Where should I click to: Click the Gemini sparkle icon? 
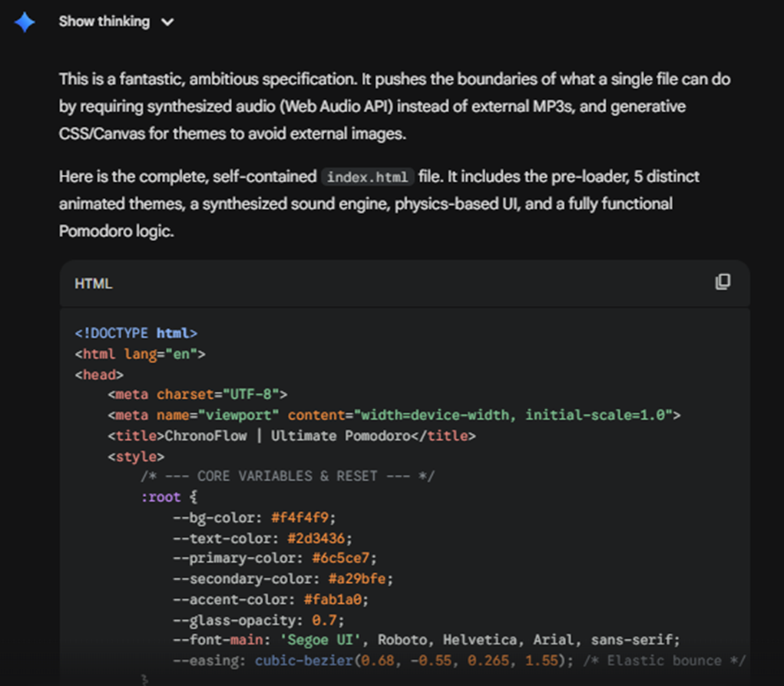click(x=25, y=22)
